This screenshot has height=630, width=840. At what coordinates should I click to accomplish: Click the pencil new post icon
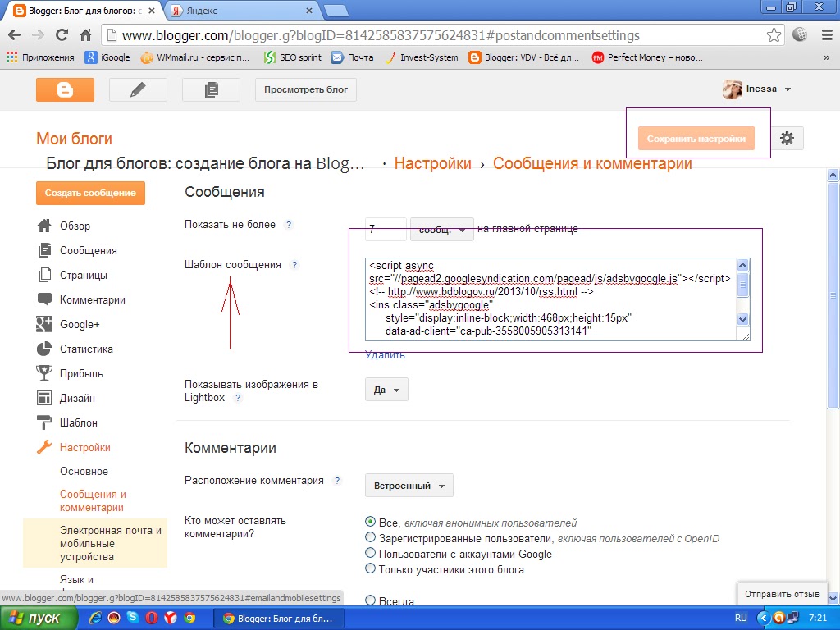(x=138, y=89)
